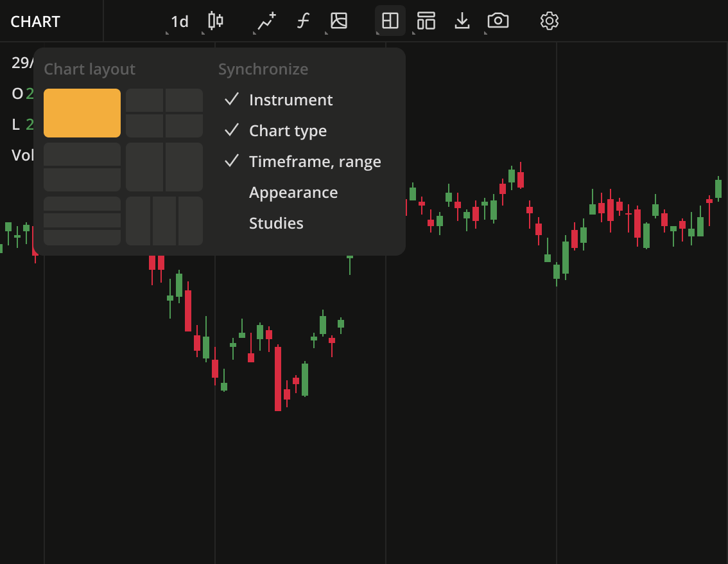Click the CHART menu label
Image resolution: width=728 pixels, height=564 pixels.
35,21
